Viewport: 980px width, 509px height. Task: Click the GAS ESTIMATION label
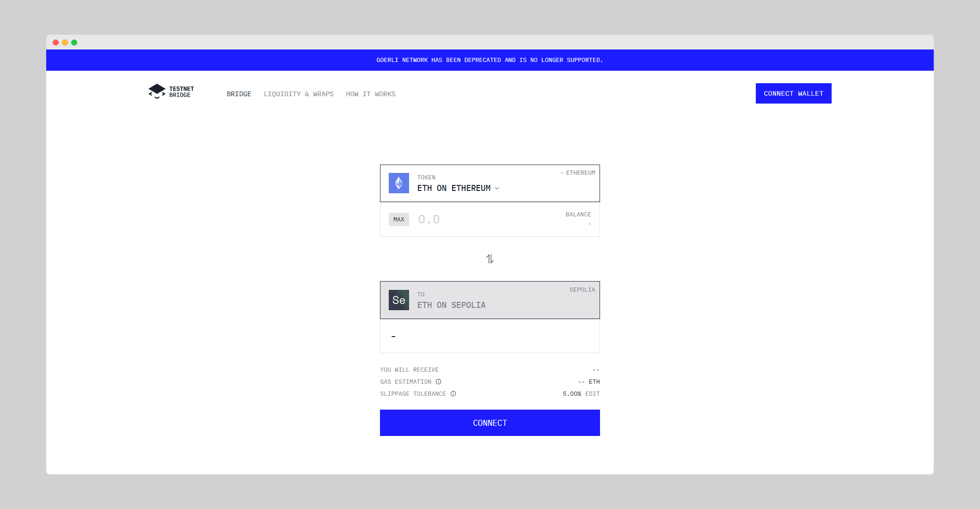pos(405,382)
